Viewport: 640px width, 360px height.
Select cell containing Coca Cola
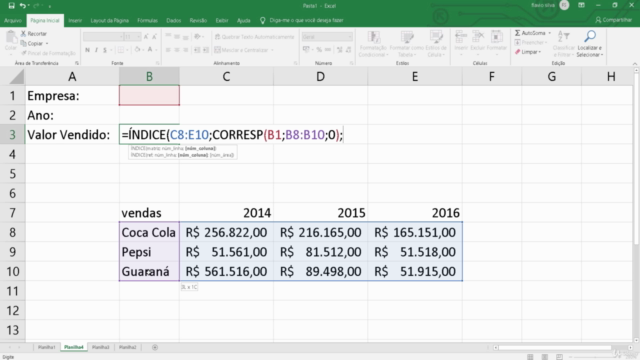[149, 232]
